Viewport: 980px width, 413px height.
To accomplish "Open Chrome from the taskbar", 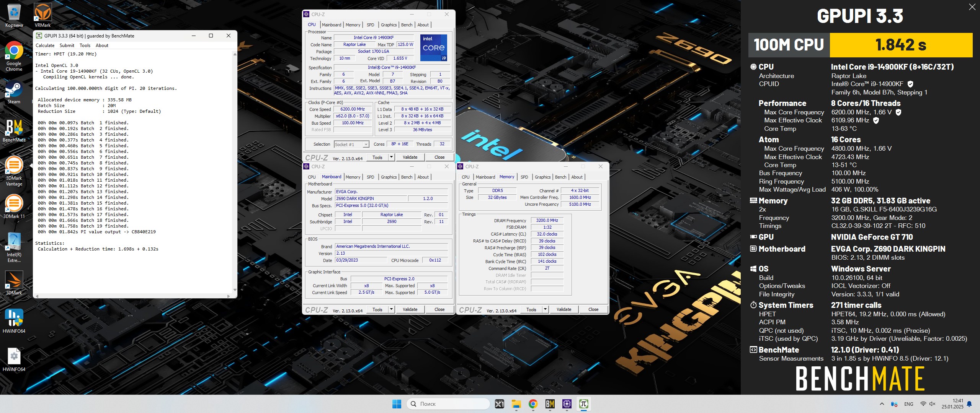I will point(533,404).
